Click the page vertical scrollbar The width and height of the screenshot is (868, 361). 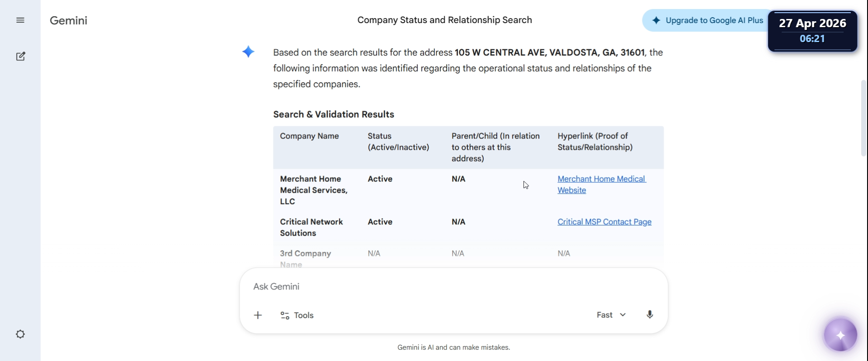(x=863, y=119)
